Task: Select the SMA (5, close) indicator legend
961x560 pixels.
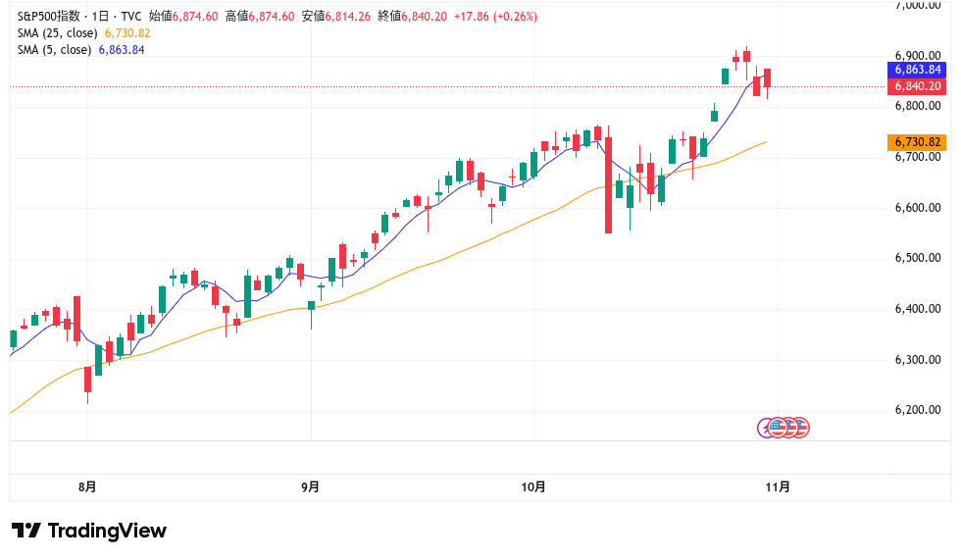Action: pyautogui.click(x=55, y=49)
